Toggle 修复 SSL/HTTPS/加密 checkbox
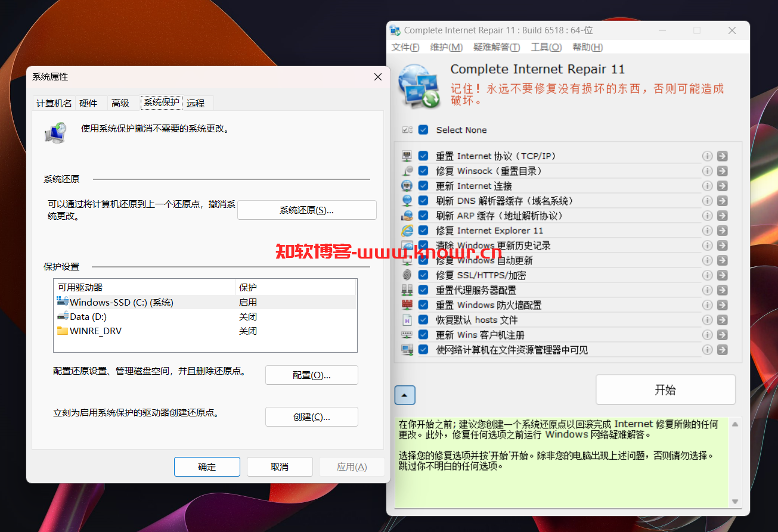The width and height of the screenshot is (778, 532). (x=423, y=275)
